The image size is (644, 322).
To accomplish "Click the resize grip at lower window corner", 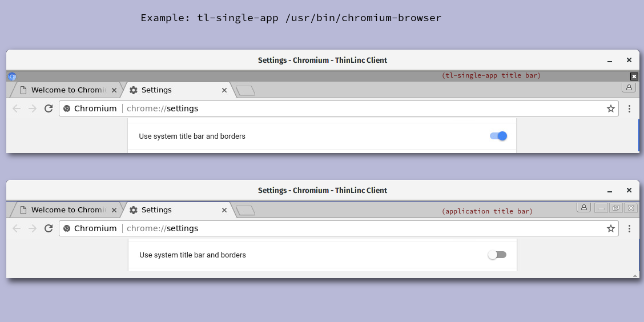I will (636, 276).
